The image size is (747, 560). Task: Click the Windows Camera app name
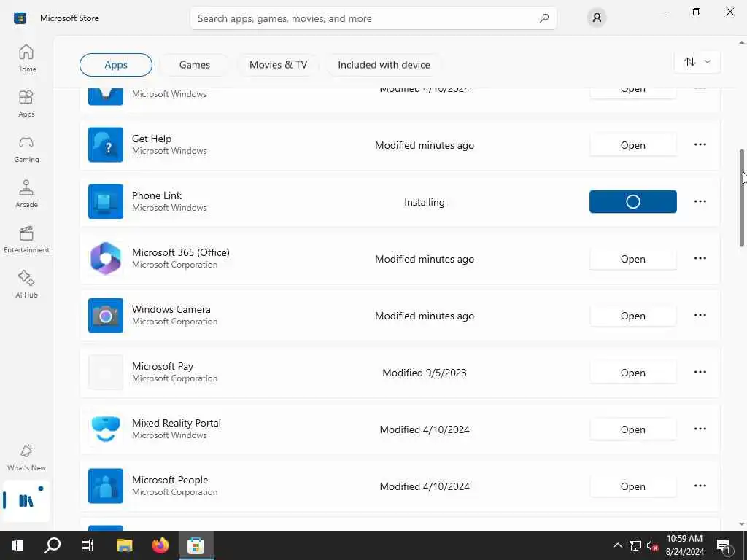(x=171, y=309)
